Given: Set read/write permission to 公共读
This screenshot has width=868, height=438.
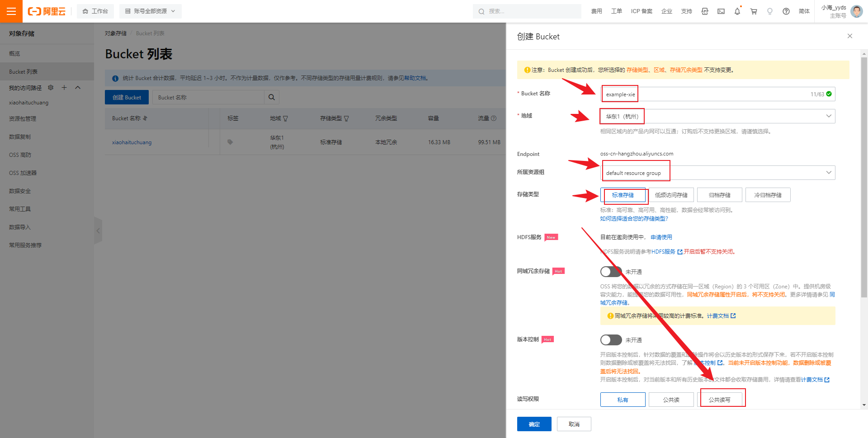Looking at the screenshot, I should [x=671, y=400].
